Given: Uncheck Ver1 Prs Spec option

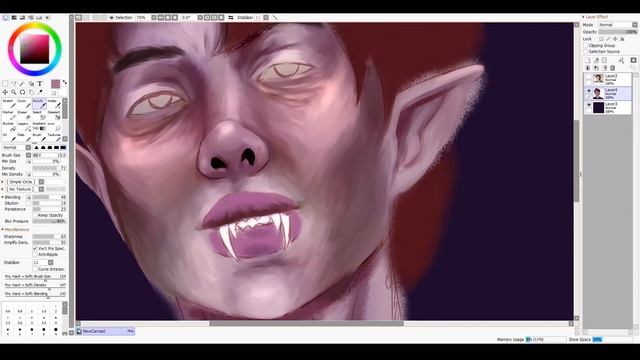Looking at the screenshot, I should click(x=35, y=248).
